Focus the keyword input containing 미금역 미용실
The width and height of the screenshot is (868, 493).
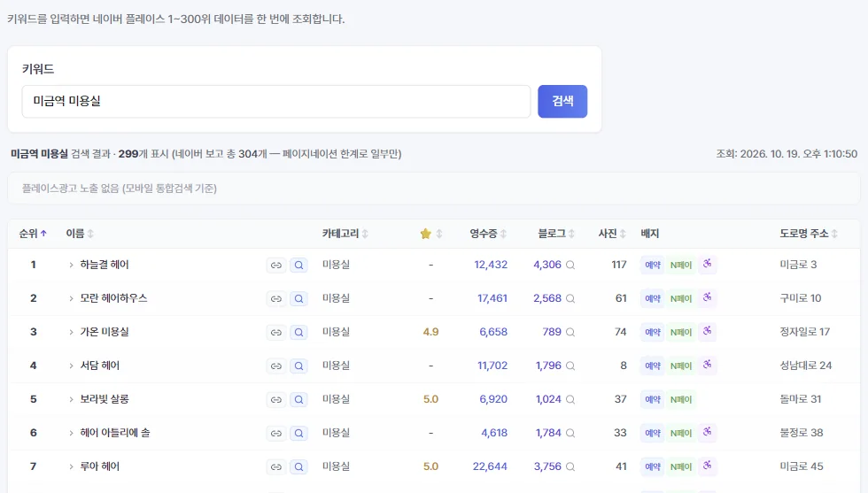pos(276,101)
